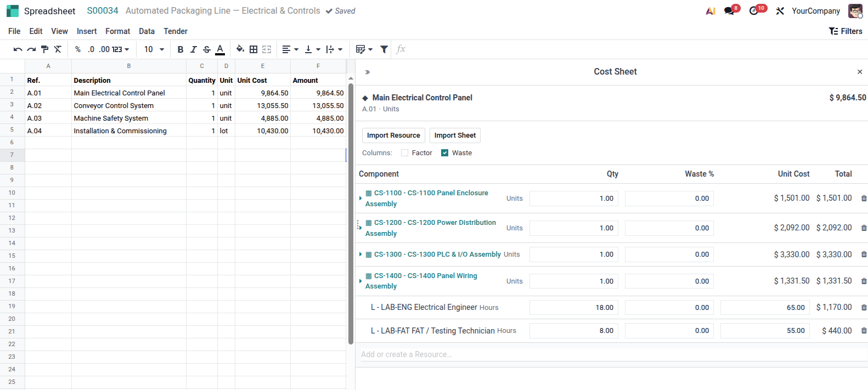Click the formula fx icon

(x=401, y=49)
